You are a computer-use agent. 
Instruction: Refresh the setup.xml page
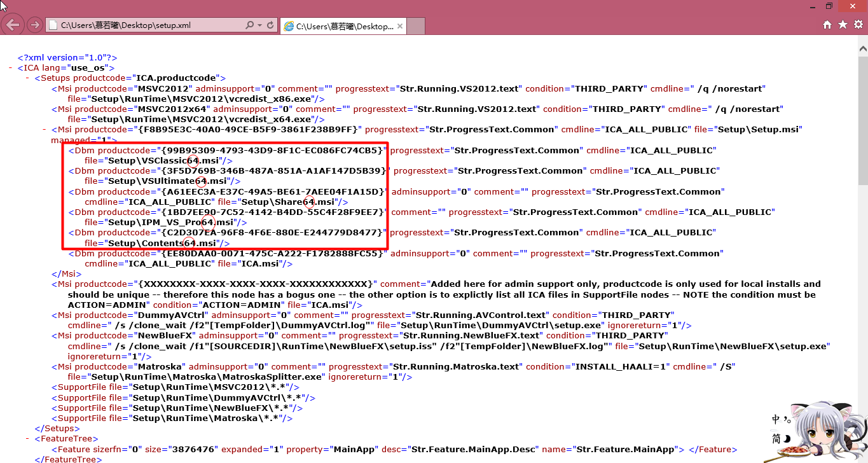pos(270,25)
